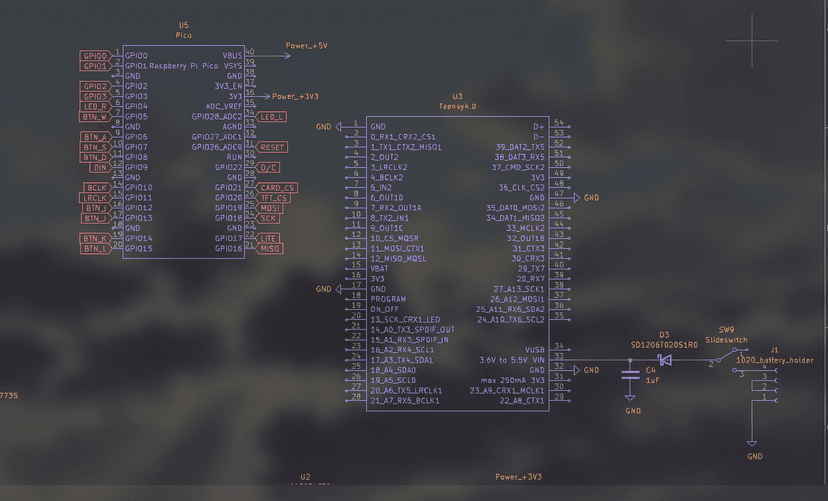This screenshot has height=501, width=828.
Task: Select the BTN_W label on Pico
Action: [95, 117]
